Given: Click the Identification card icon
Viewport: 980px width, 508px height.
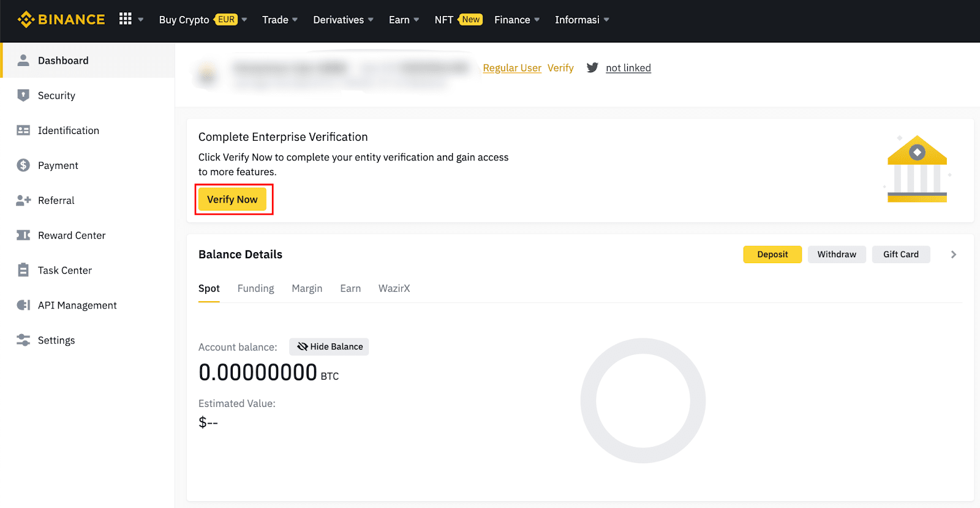Looking at the screenshot, I should pos(23,130).
